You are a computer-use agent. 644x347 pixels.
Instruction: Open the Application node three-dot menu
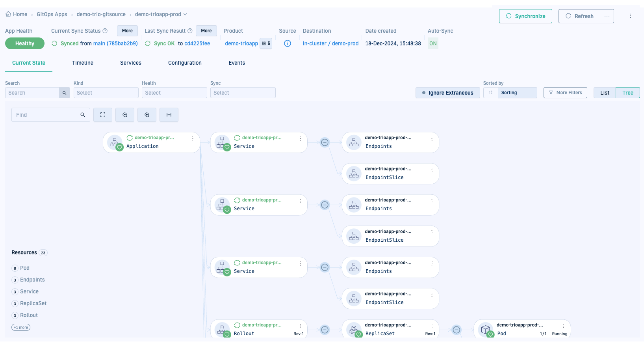pos(193,138)
